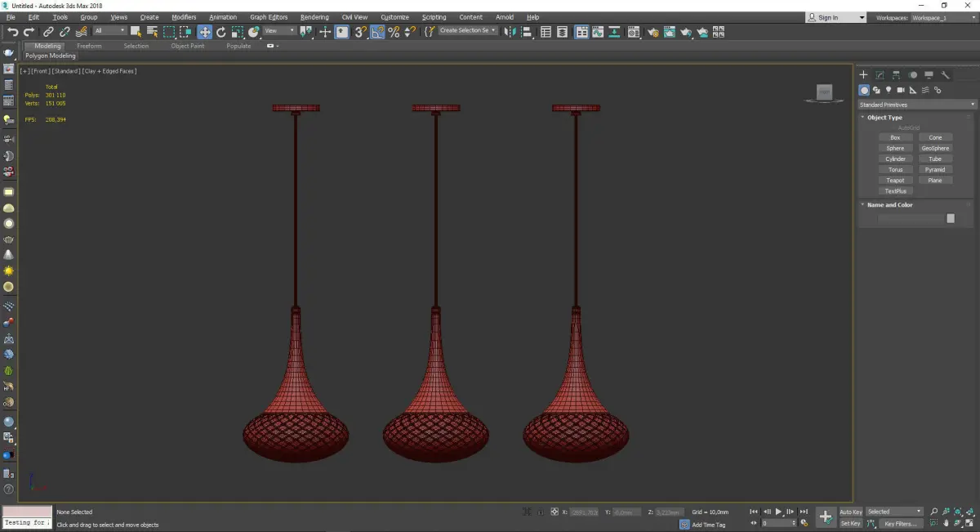This screenshot has width=980, height=532.
Task: Open the Rendered Frame Window icon
Action: 670,32
